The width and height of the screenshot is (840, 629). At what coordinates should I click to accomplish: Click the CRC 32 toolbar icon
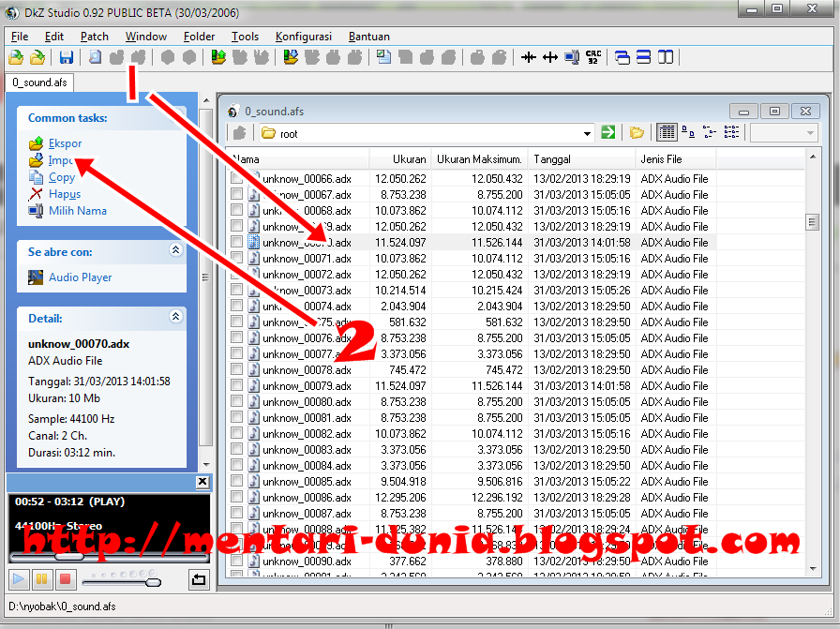593,57
